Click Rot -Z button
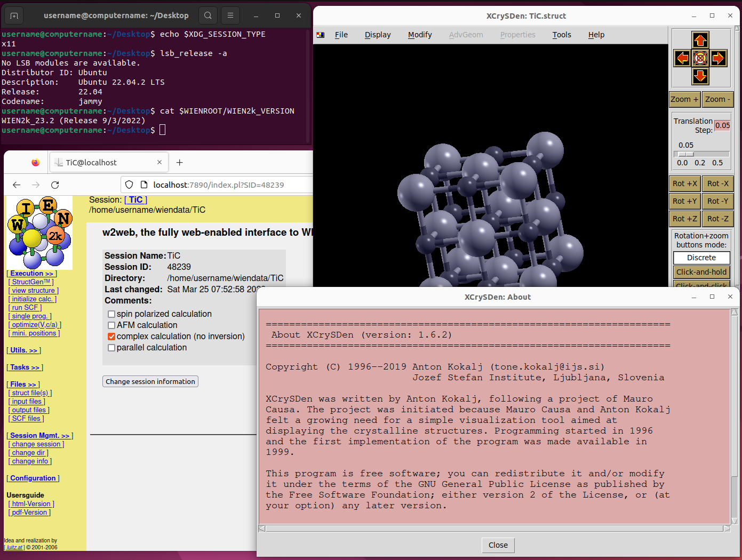Screen dimensions: 742x560 tap(718, 219)
